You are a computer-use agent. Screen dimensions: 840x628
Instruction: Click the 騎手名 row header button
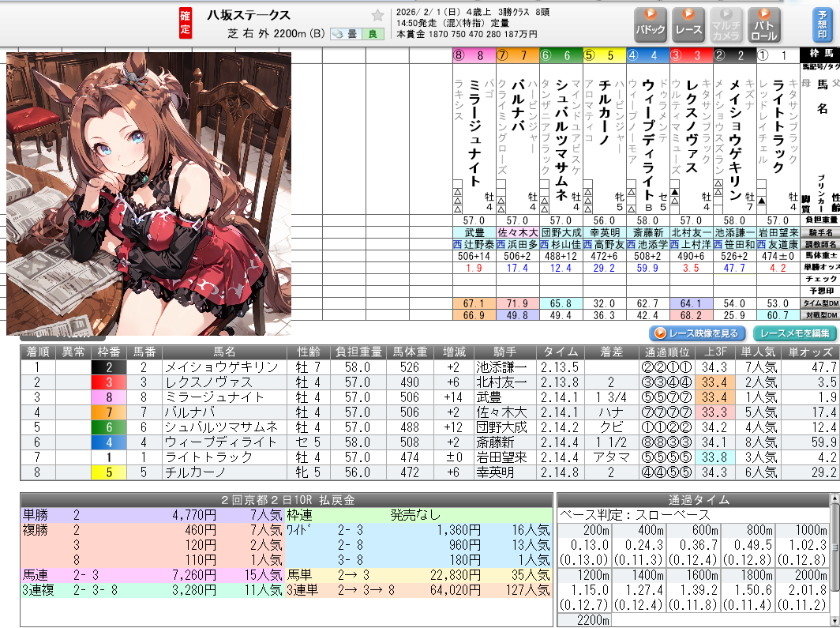820,232
